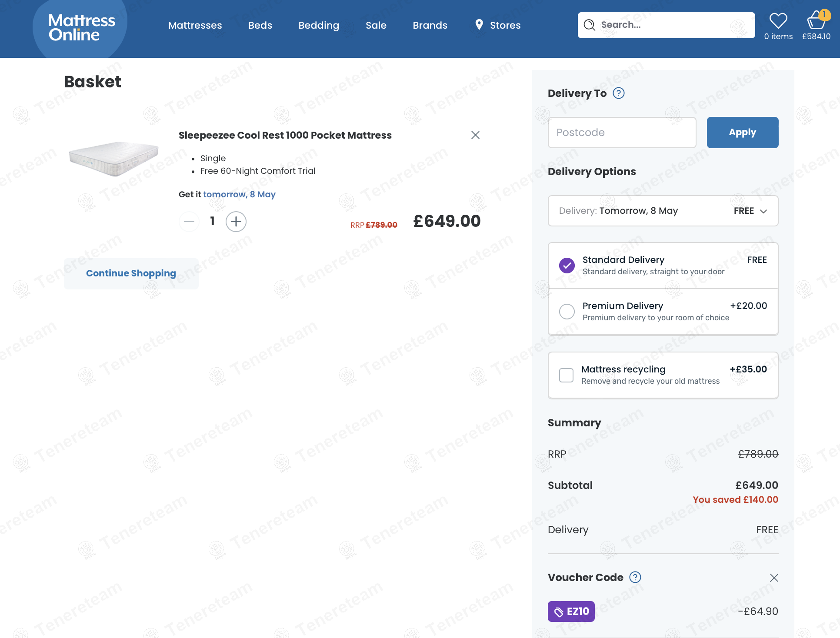Click the EZ10 voucher tag
The height and width of the screenshot is (638, 840).
571,611
